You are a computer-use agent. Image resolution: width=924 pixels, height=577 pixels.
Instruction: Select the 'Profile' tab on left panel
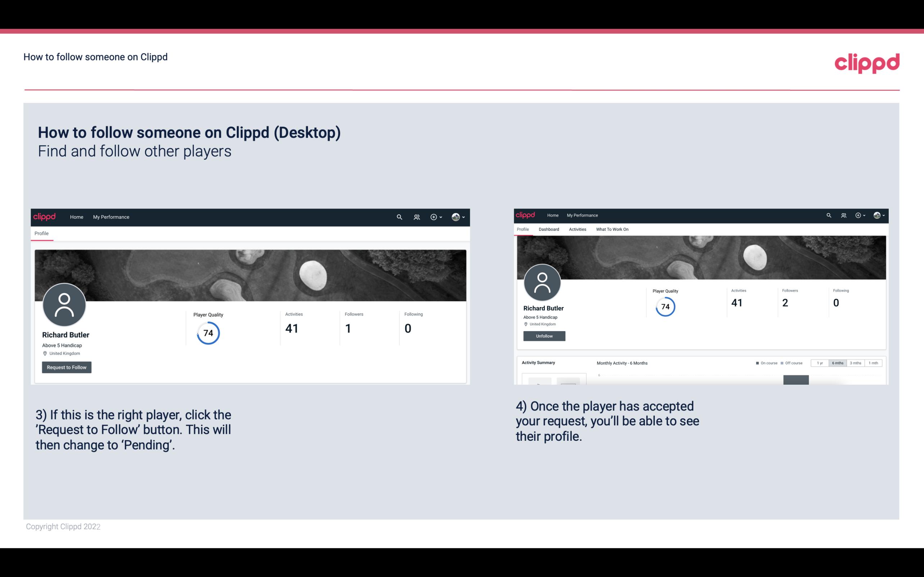point(41,233)
